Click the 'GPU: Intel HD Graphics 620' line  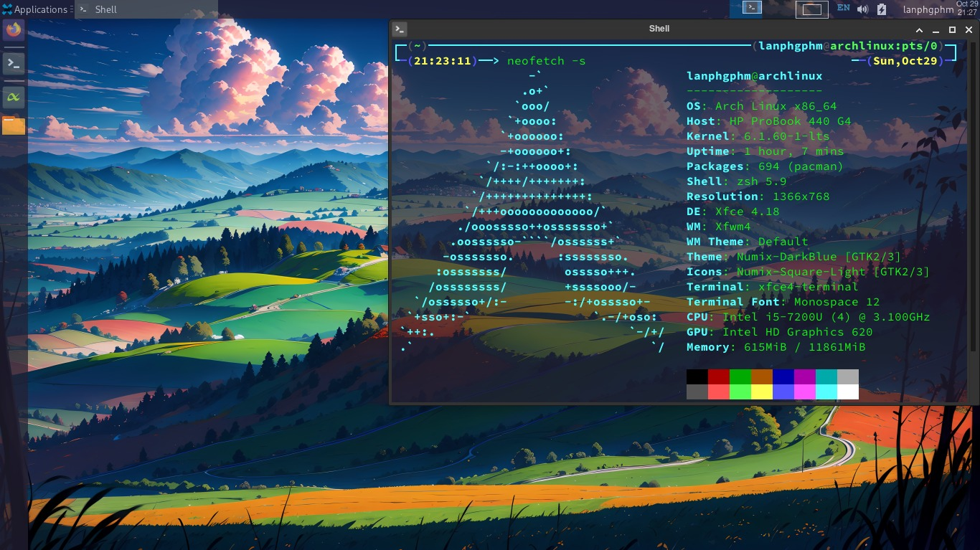click(779, 332)
